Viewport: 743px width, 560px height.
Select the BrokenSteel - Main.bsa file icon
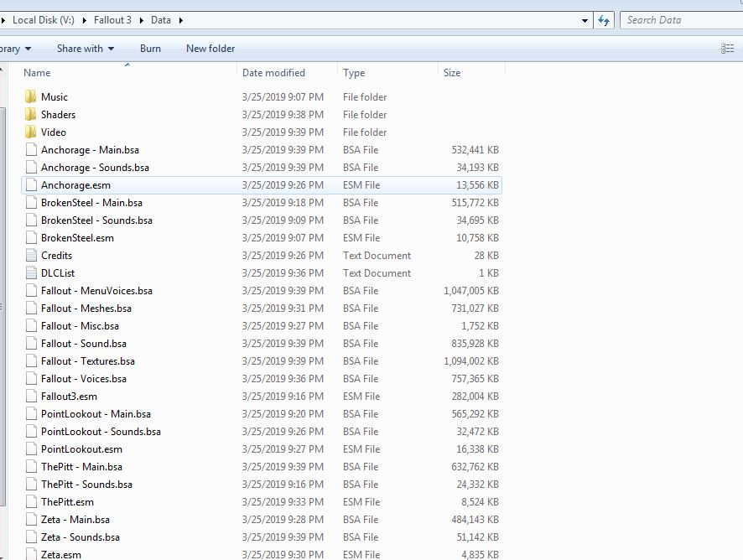(31, 202)
